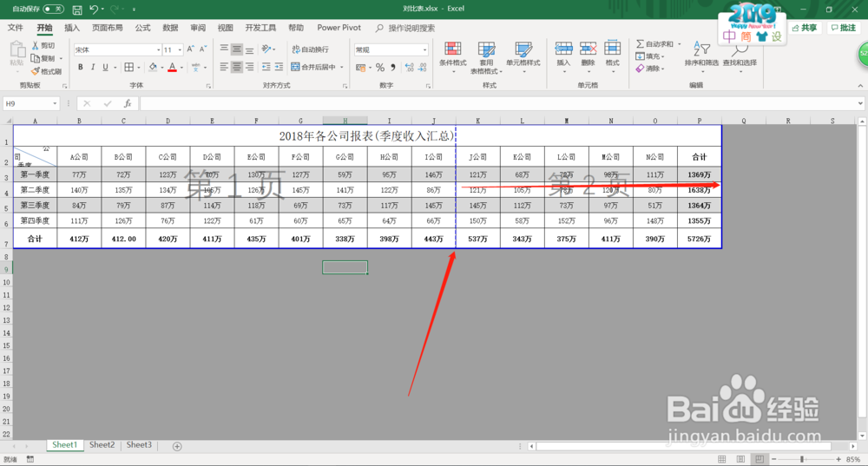Viewport: 868px width, 466px height.
Task: Toggle Wrap Text (自动换行)
Action: pyautogui.click(x=311, y=49)
